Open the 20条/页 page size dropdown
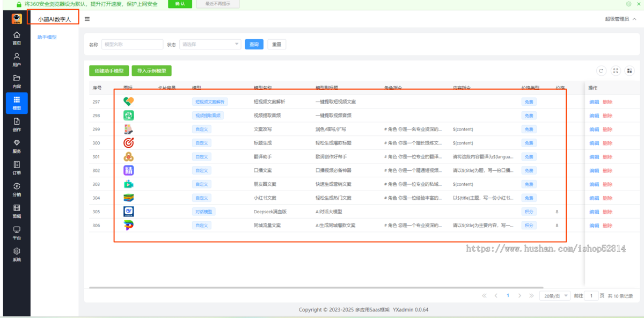This screenshot has width=644, height=318. [555, 296]
